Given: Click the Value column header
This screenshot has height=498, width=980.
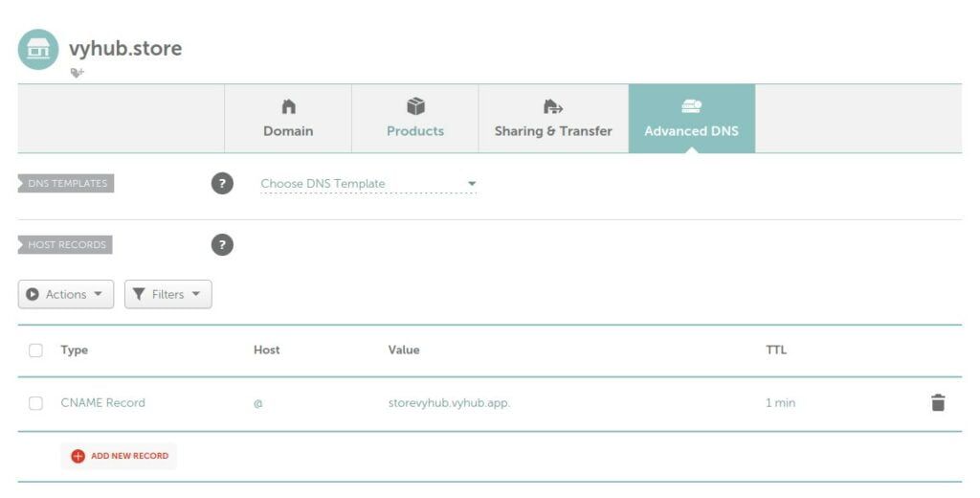Looking at the screenshot, I should (x=404, y=350).
